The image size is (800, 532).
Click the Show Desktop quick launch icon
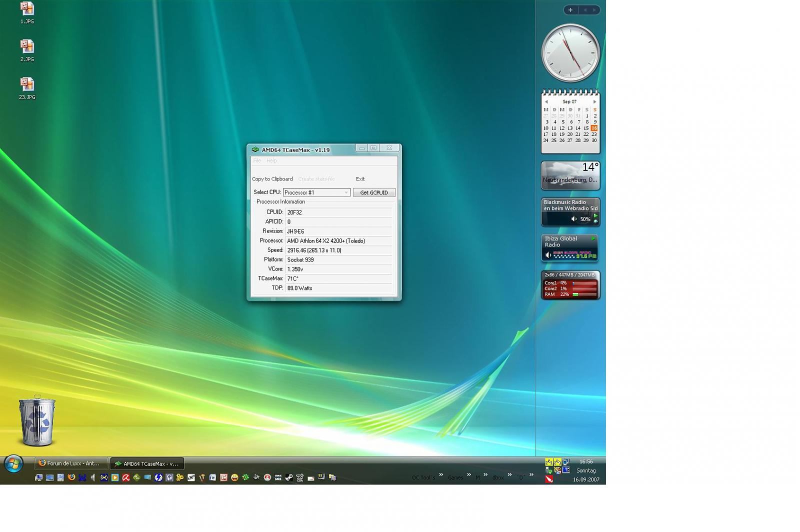[49, 477]
